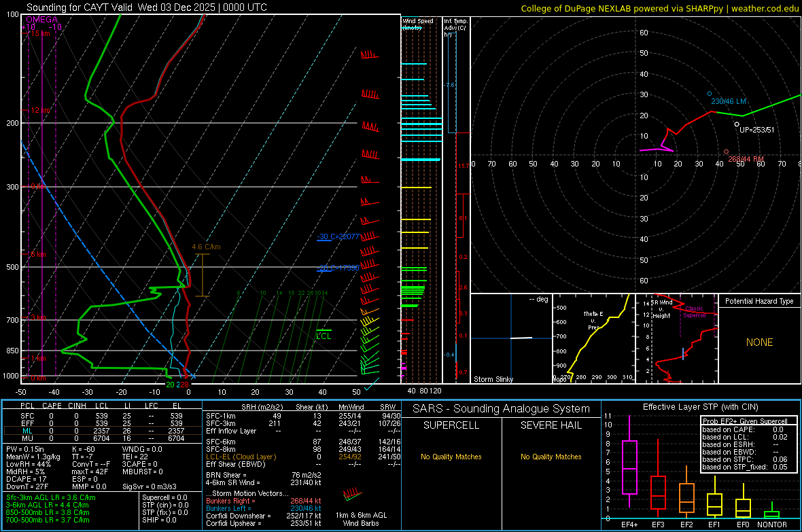The height and width of the screenshot is (532, 802).
Task: Click the 'MeanW = 1.3g/kg' value
Action: pos(33,457)
